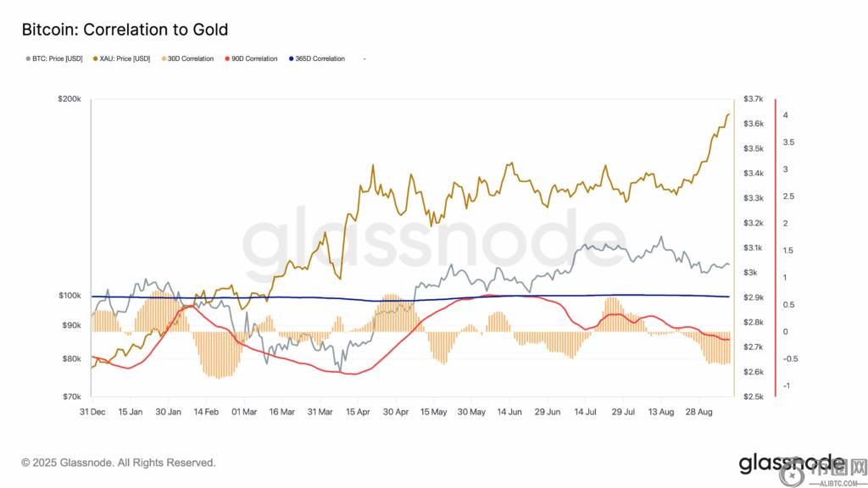Click the 15 May date label
This screenshot has width=868, height=488.
pyautogui.click(x=433, y=412)
